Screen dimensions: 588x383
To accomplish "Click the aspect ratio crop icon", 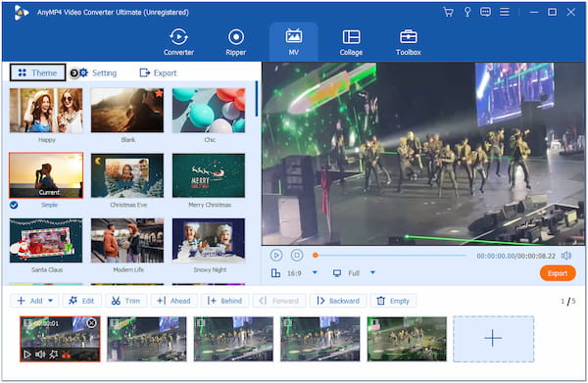I will click(275, 273).
